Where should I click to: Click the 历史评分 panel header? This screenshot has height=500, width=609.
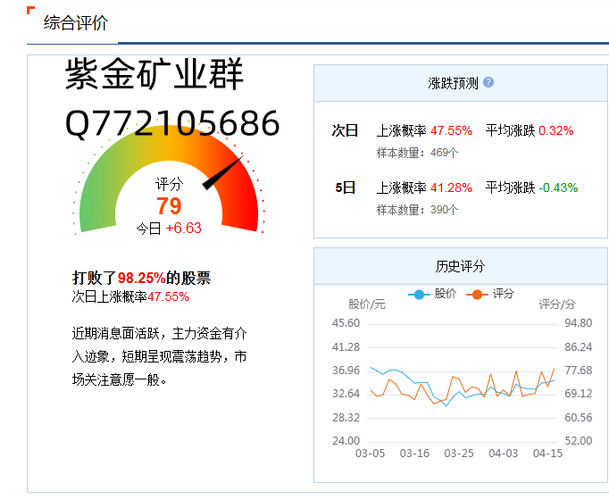tap(460, 266)
